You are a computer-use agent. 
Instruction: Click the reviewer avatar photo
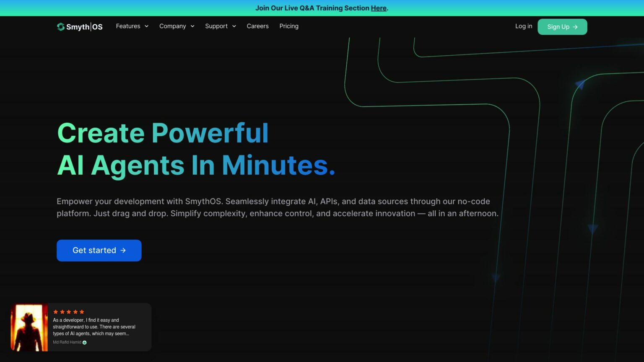point(29,327)
